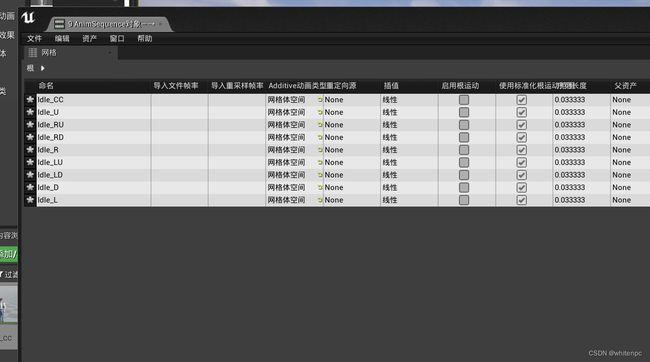Click the 导入重采样帧率 column header

pyautogui.click(x=237, y=86)
